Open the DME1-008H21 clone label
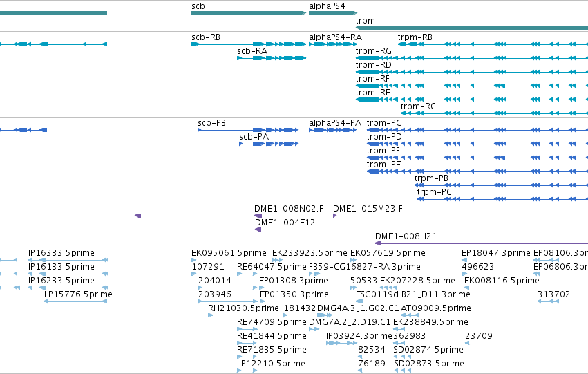Image resolution: width=588 pixels, height=374 pixels. pos(406,236)
